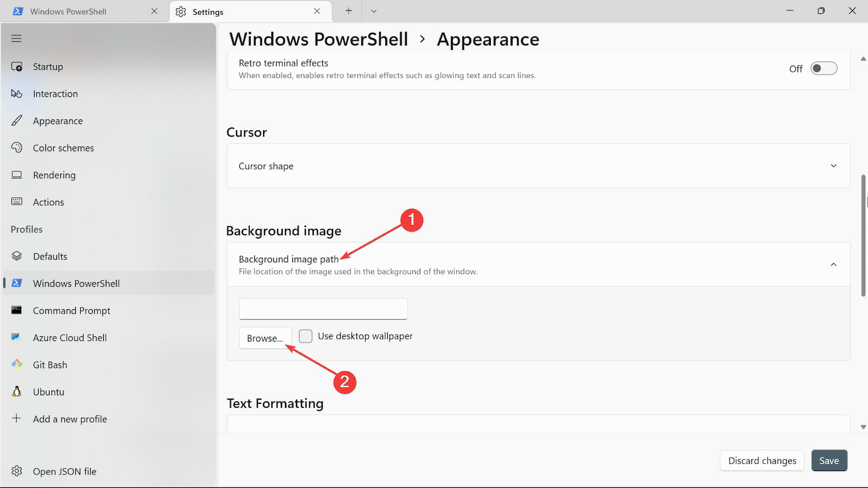The width and height of the screenshot is (868, 488).
Task: Click the Azure Cloud Shell profile icon
Action: point(17,337)
